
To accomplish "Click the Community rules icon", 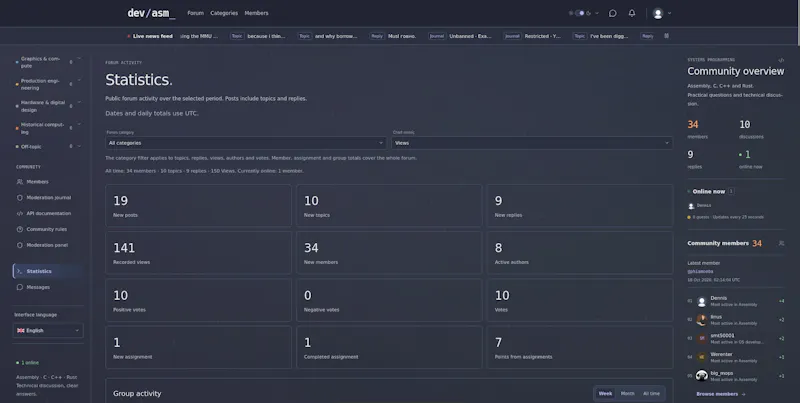I will click(x=20, y=229).
